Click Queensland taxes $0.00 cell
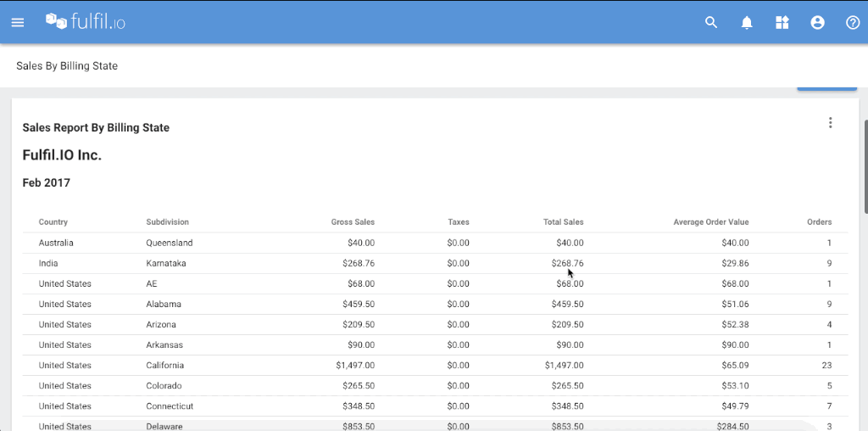This screenshot has width=868, height=431. coord(459,243)
